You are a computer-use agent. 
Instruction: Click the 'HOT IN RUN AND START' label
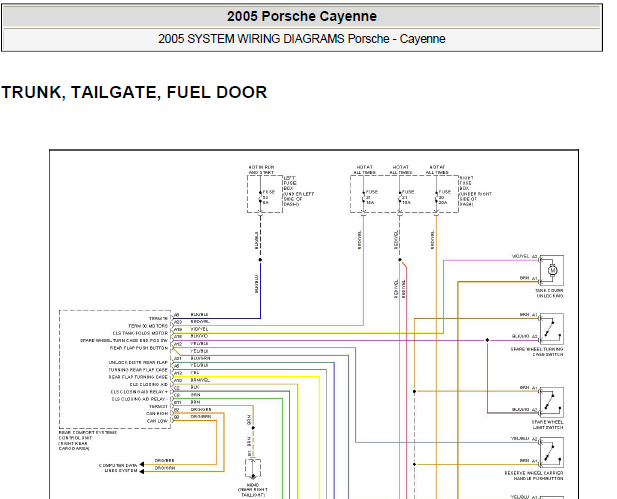pyautogui.click(x=261, y=170)
